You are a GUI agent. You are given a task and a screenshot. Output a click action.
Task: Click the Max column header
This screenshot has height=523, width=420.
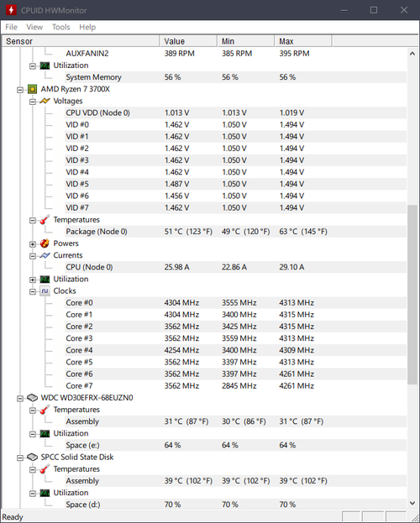pos(302,41)
